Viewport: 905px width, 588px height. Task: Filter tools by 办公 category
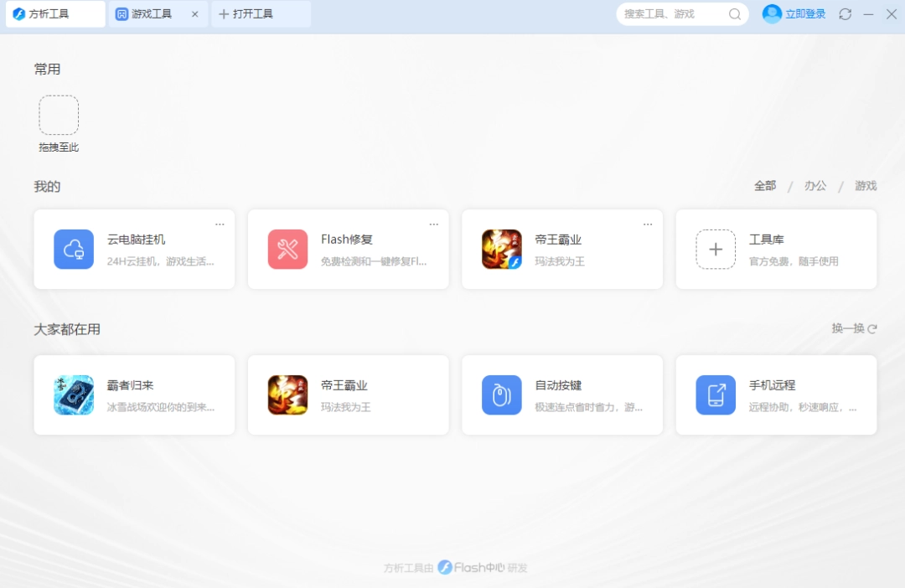[x=814, y=185]
